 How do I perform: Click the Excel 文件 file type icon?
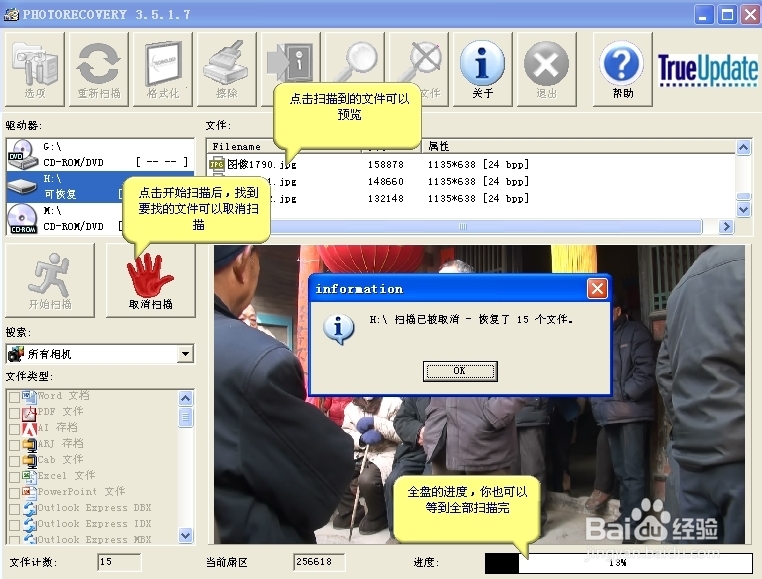[29, 477]
